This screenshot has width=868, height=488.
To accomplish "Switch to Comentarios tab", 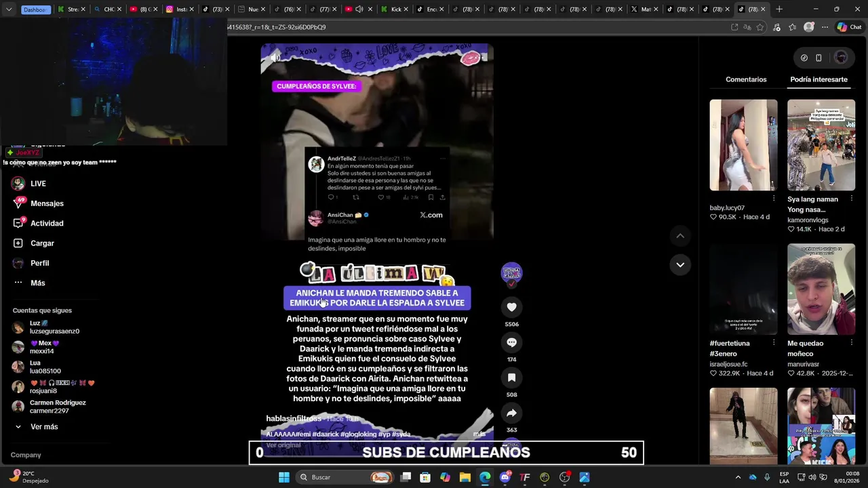I will coord(746,79).
